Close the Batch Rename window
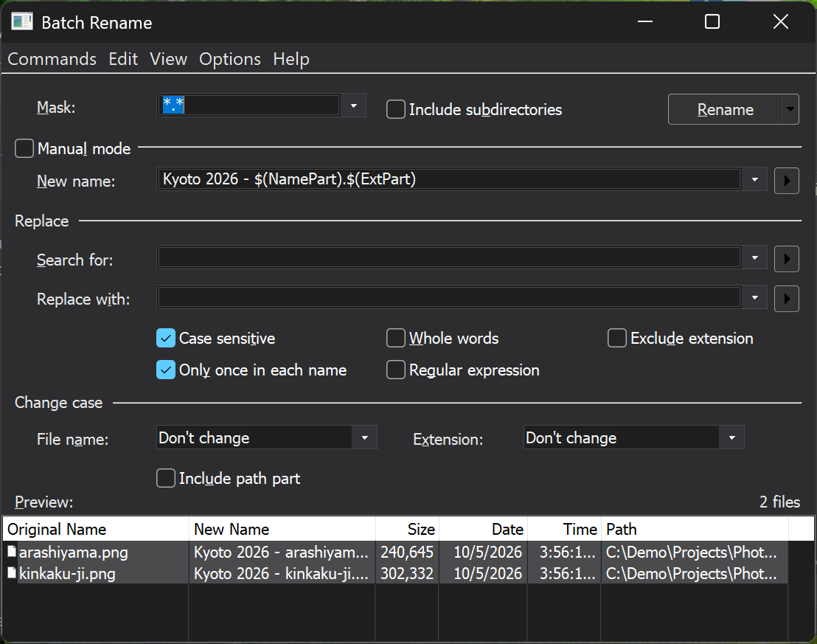Viewport: 817px width, 644px height. coord(780,21)
